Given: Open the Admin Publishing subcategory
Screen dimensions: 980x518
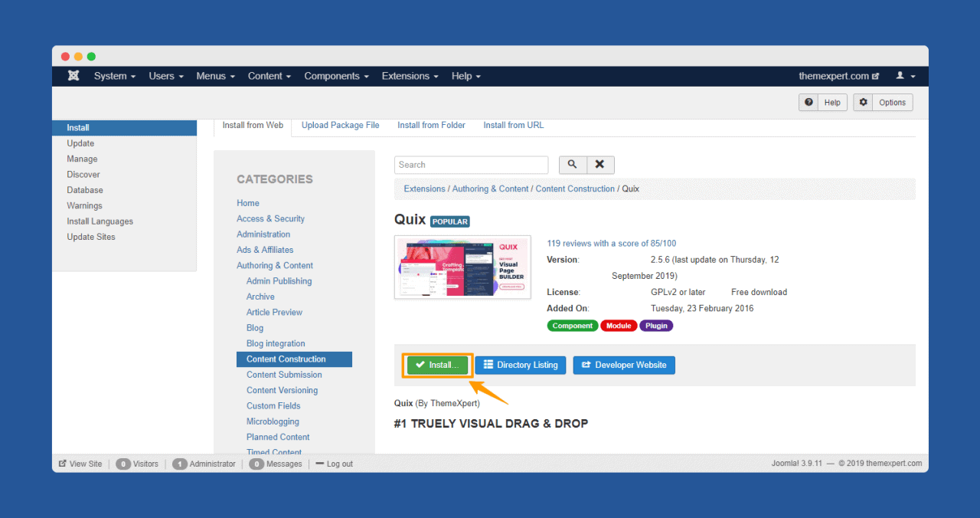Looking at the screenshot, I should (x=279, y=281).
